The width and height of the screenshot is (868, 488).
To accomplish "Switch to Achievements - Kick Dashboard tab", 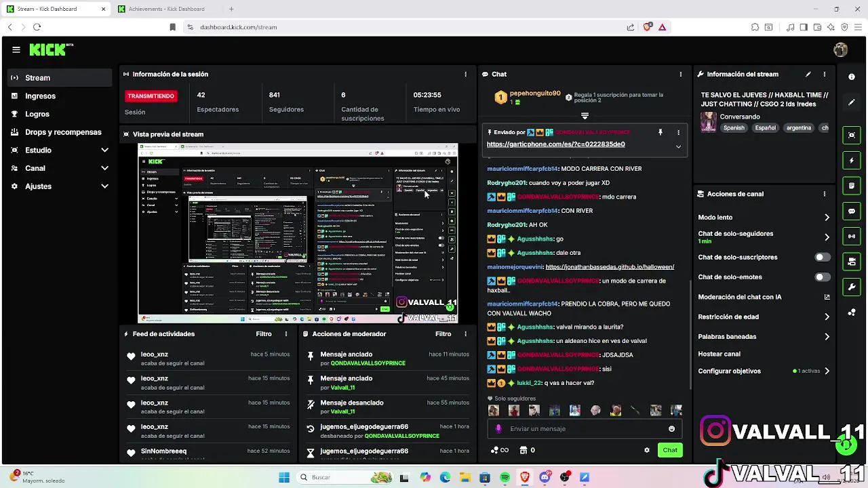I will point(167,9).
